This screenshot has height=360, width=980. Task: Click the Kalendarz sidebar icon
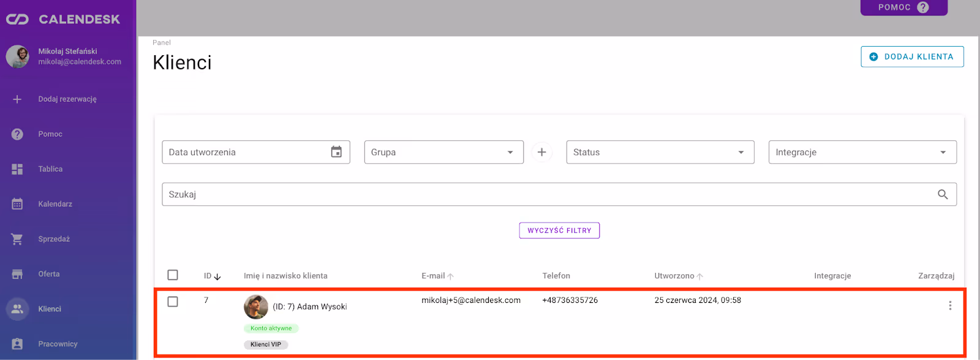[x=17, y=204]
